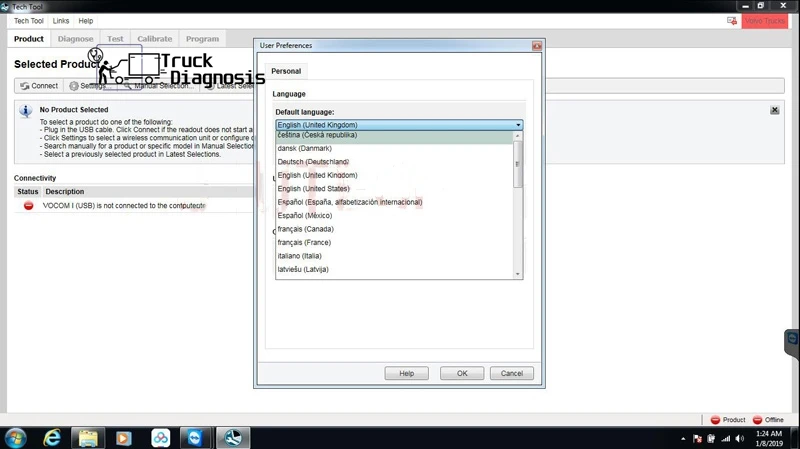Image resolution: width=800 pixels, height=449 pixels.
Task: Click the Volvo Trucks brand button
Action: [x=764, y=21]
